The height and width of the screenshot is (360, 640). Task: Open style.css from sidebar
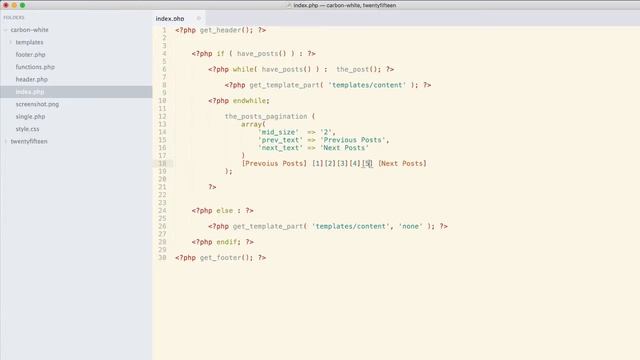point(28,129)
